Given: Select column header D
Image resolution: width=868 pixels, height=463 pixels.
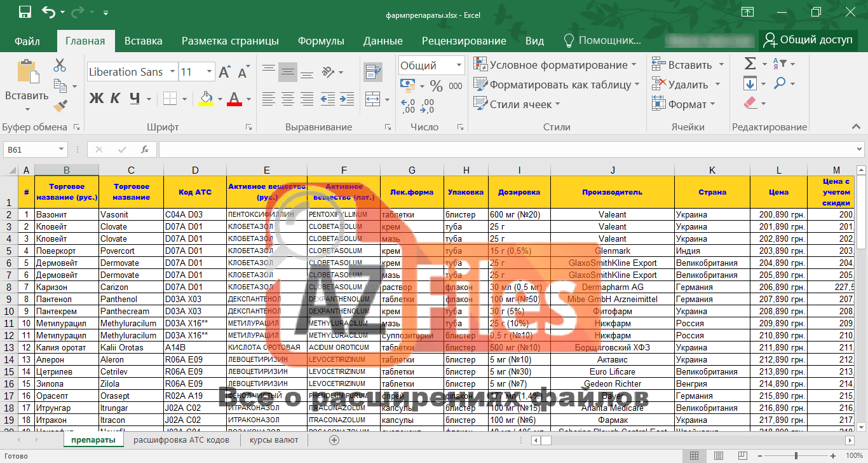Looking at the screenshot, I should (x=195, y=170).
